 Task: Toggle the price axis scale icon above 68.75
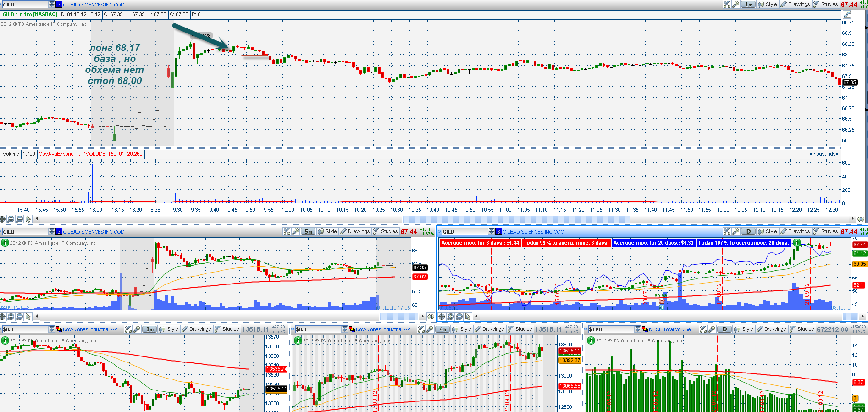[x=846, y=15]
